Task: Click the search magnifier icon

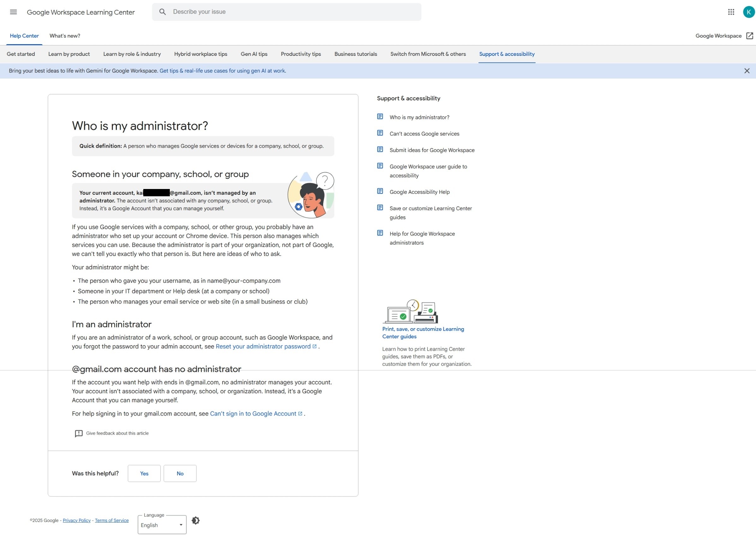Action: (x=162, y=12)
